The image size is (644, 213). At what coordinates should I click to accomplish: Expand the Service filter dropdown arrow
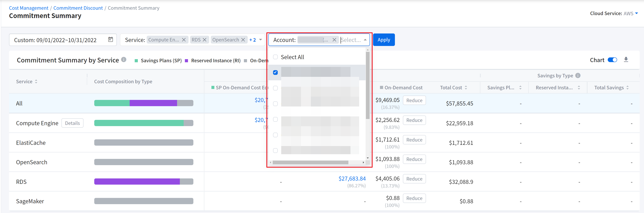point(261,40)
